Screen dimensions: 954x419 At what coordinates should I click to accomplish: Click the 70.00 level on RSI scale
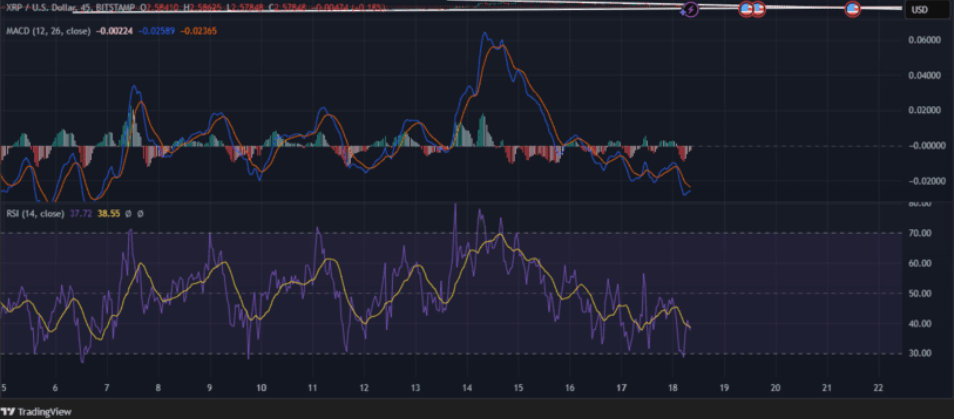click(x=920, y=233)
